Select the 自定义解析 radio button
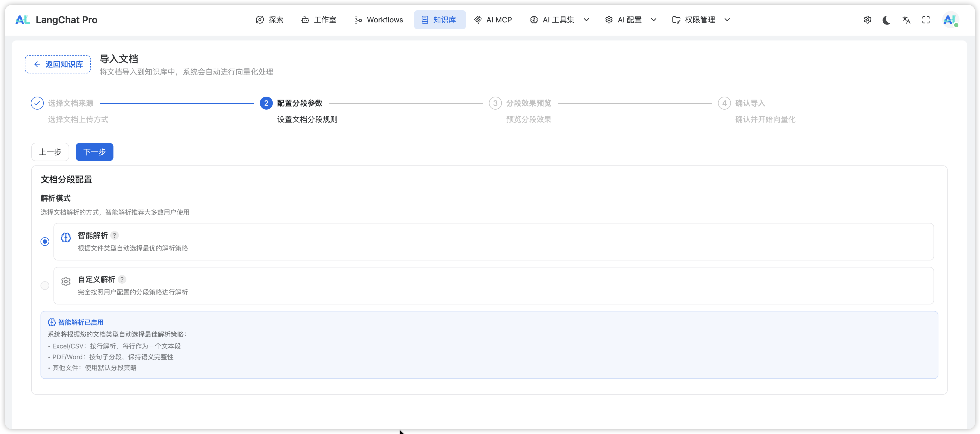This screenshot has width=980, height=434. pyautogui.click(x=45, y=285)
